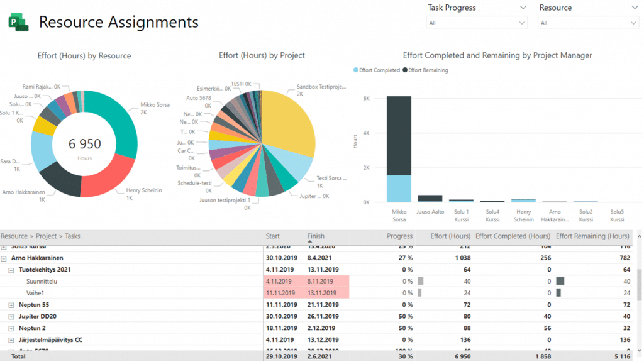Collapse the Tuotekehitys 2021 project row
Screen dimensions: 644x364
[11, 270]
